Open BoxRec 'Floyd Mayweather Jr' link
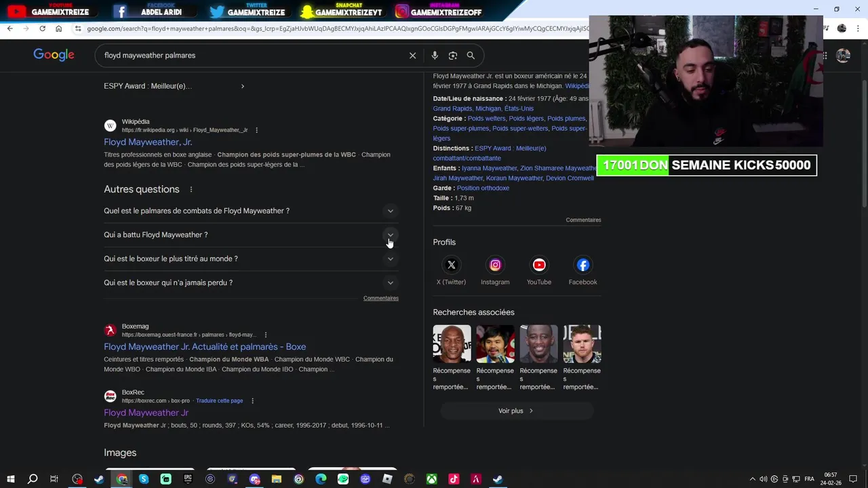868x488 pixels. [146, 413]
